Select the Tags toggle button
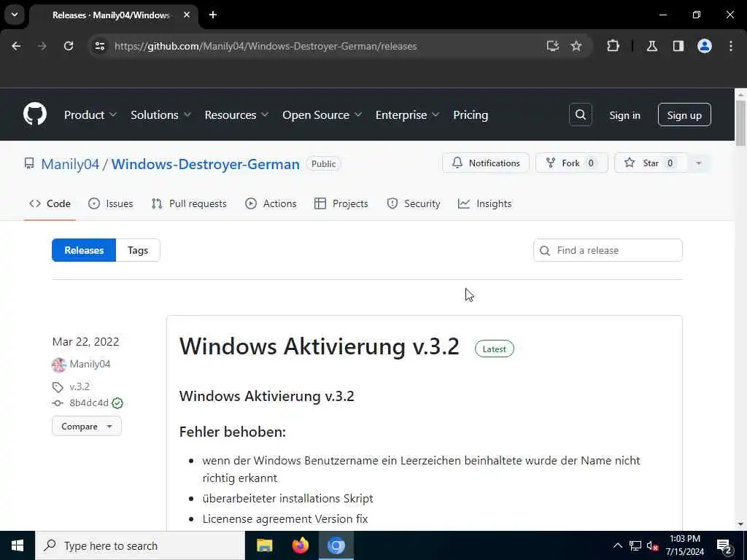The height and width of the screenshot is (560, 747). pos(138,250)
